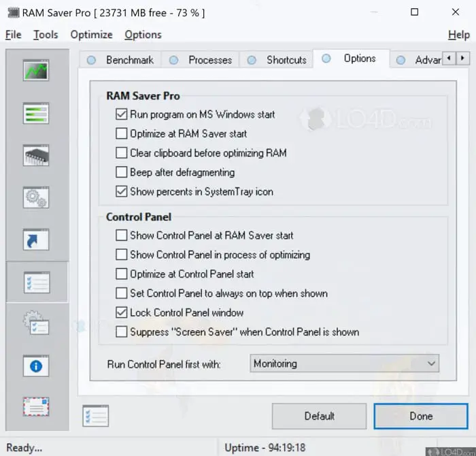Click the Ready status text
Viewport: 476px width, 456px height.
(24, 448)
